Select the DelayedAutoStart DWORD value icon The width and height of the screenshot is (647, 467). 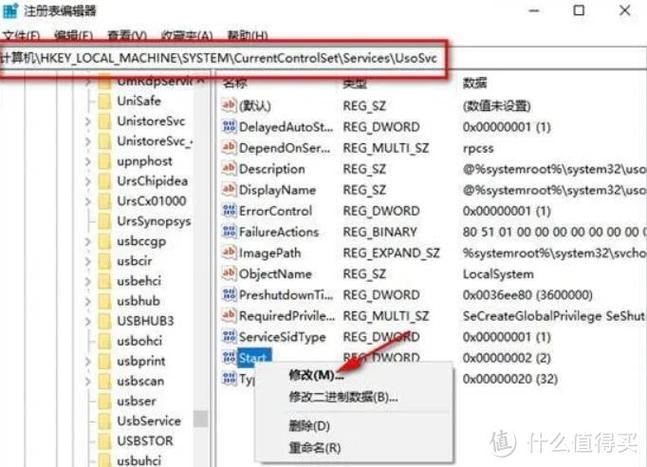click(229, 126)
